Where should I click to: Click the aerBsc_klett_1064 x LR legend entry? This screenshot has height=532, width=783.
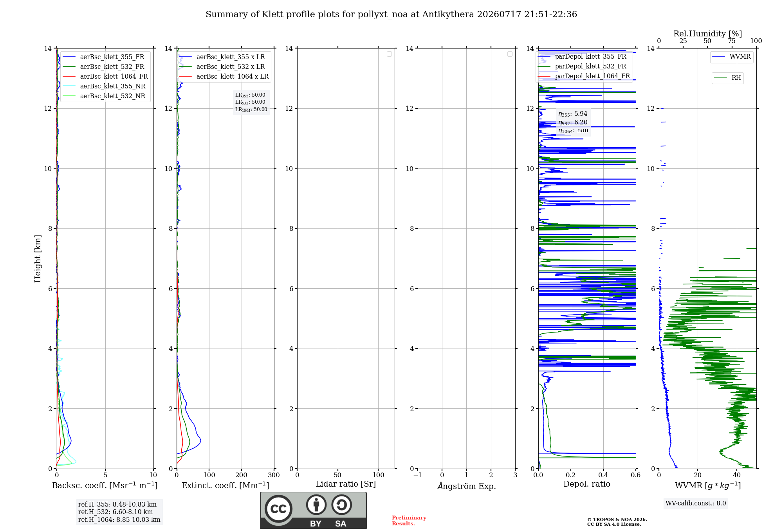coord(224,77)
